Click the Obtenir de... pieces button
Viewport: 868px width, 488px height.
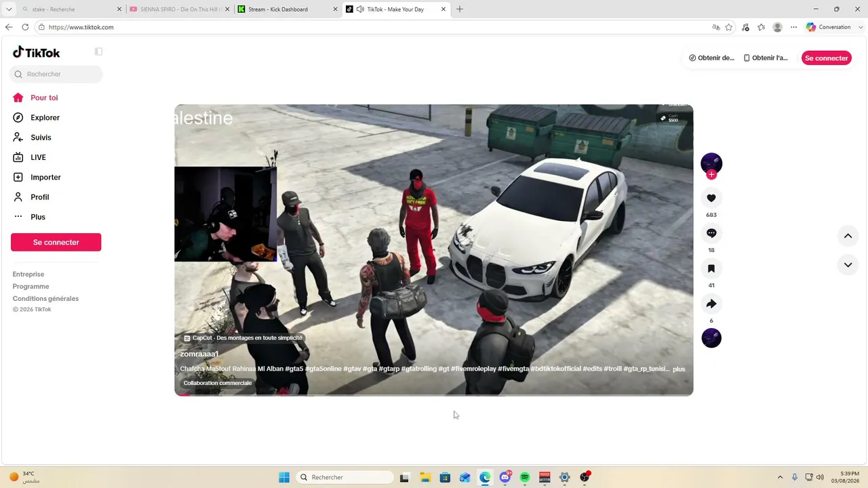(711, 58)
